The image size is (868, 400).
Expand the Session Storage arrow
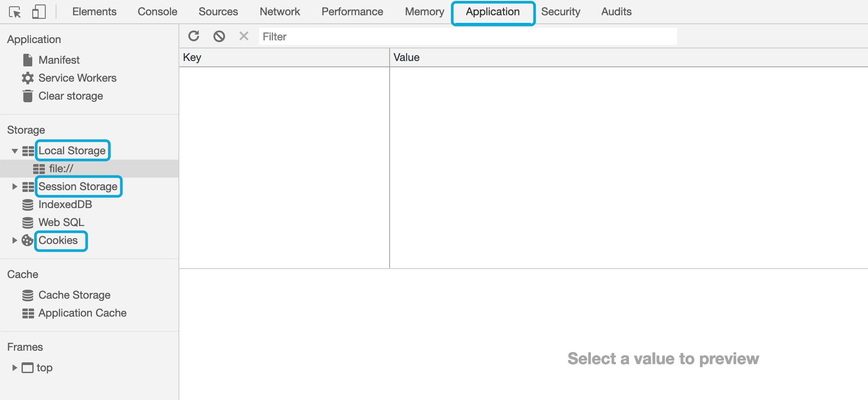click(15, 187)
